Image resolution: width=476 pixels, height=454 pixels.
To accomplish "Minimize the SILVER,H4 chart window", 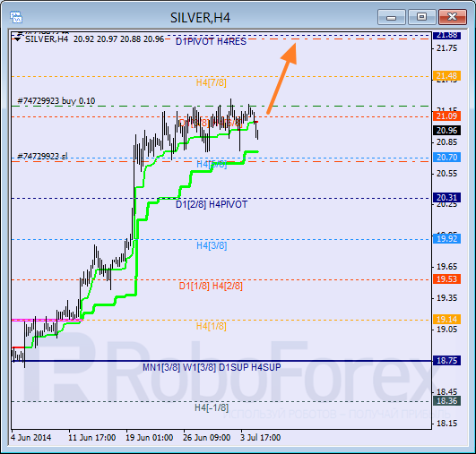I will (x=392, y=17).
